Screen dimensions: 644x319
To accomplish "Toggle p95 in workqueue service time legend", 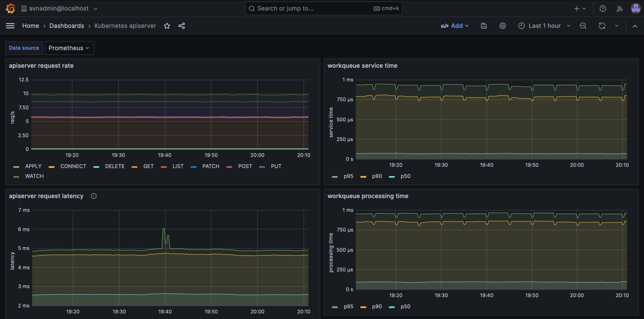I will (x=348, y=176).
